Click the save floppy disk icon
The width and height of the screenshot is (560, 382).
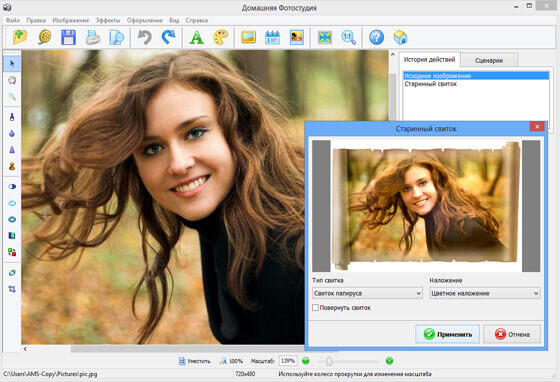coord(68,37)
